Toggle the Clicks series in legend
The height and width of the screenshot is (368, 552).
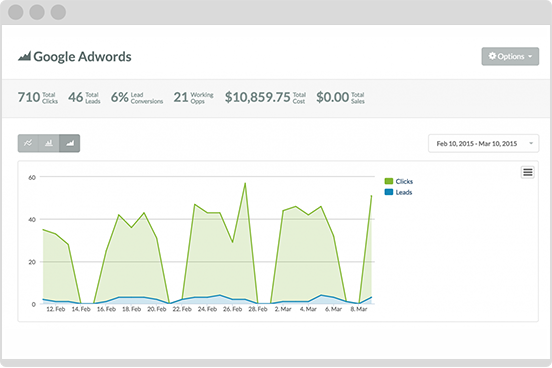399,181
